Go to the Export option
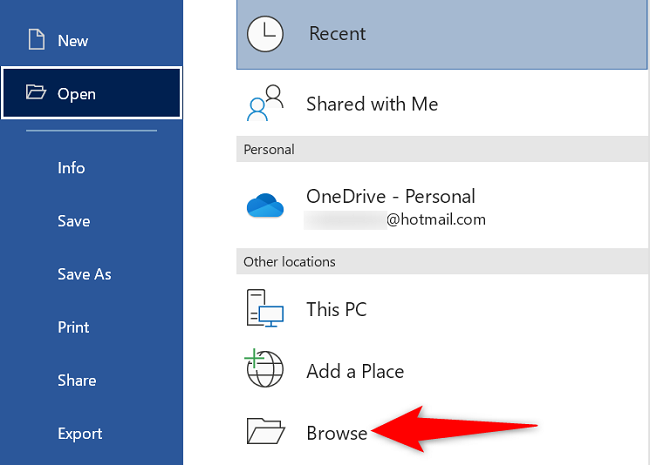650x465 pixels. [80, 433]
